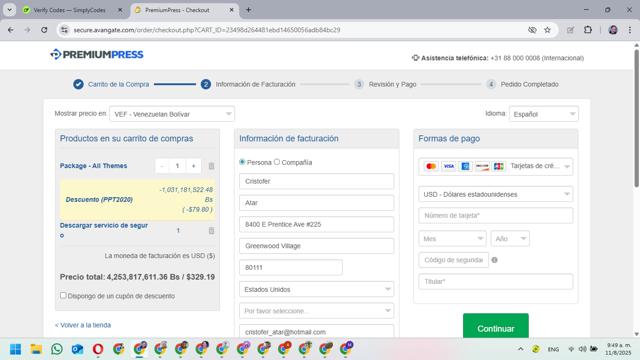
Task: Open WhatsApp from taskbar
Action: click(x=57, y=349)
